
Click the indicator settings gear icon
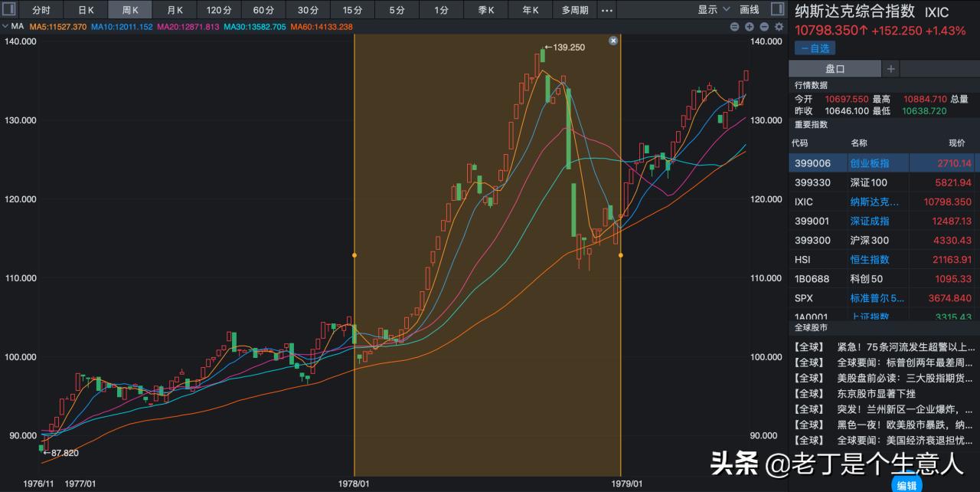[x=779, y=27]
